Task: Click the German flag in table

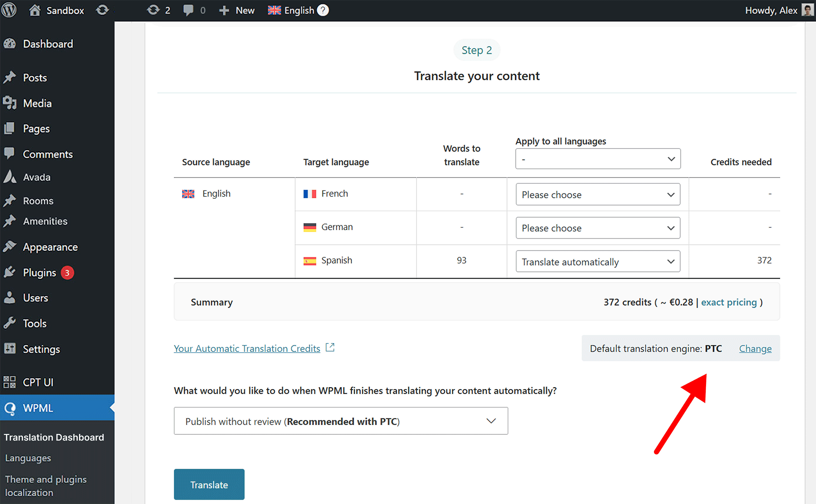Action: [x=310, y=227]
